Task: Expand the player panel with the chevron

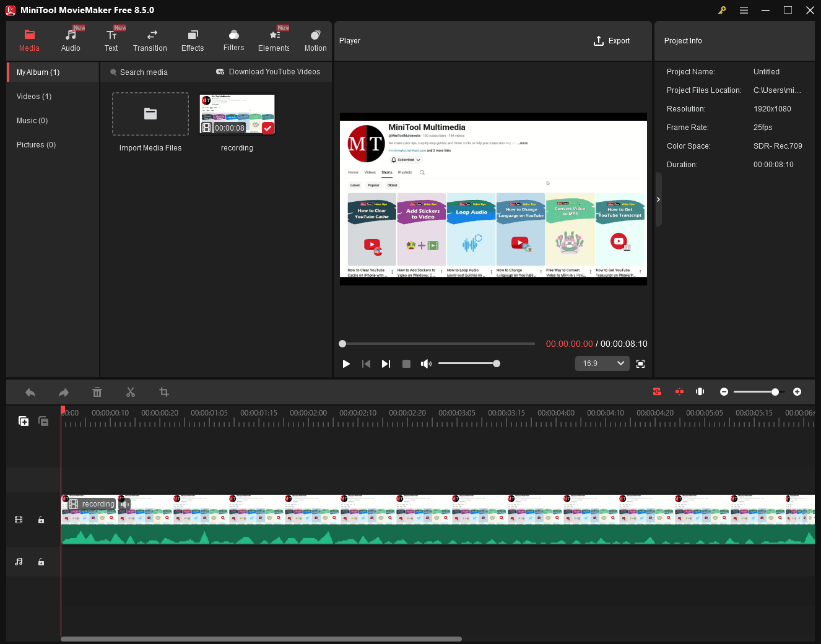Action: [x=658, y=199]
